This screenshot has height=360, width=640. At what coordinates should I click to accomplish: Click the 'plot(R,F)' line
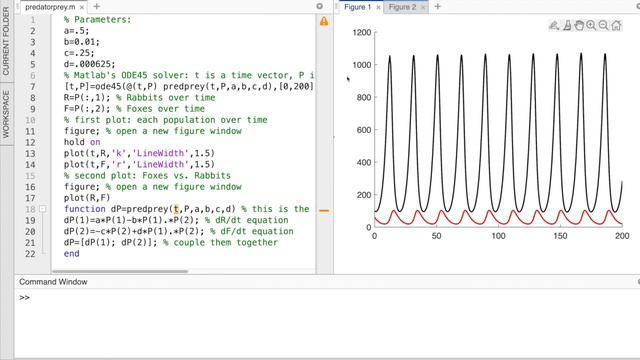(87, 198)
